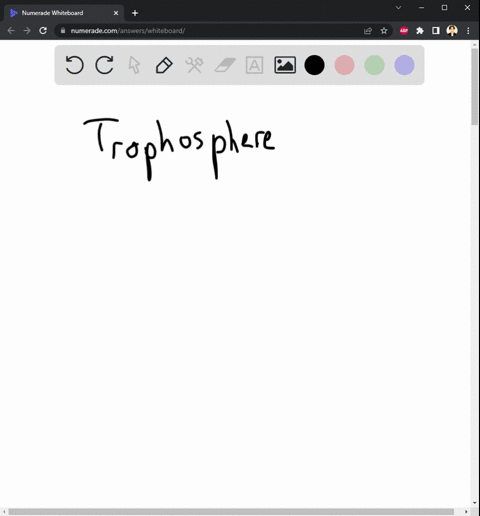The height and width of the screenshot is (516, 480).
Task: Open the Chrome profile avatar
Action: pyautogui.click(x=452, y=31)
